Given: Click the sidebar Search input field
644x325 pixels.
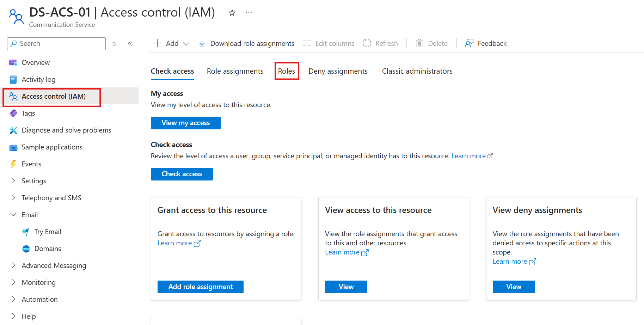Looking at the screenshot, I should coord(60,44).
